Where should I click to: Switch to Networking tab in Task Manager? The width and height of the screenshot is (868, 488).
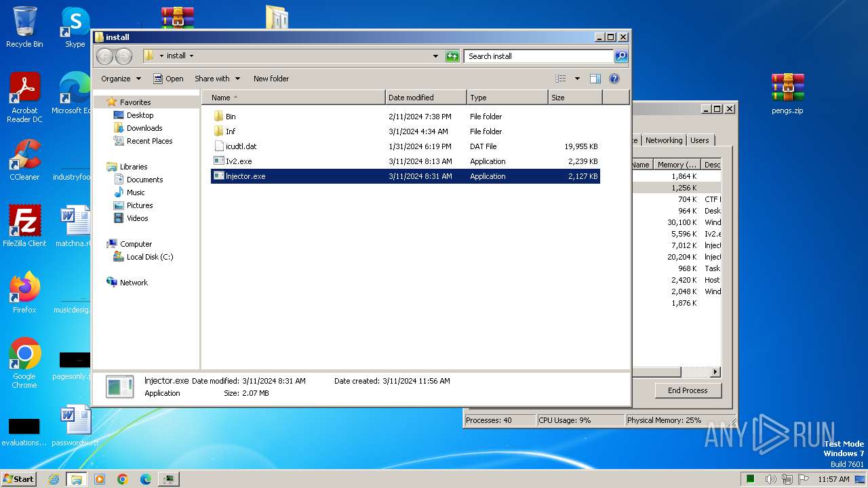[663, 140]
